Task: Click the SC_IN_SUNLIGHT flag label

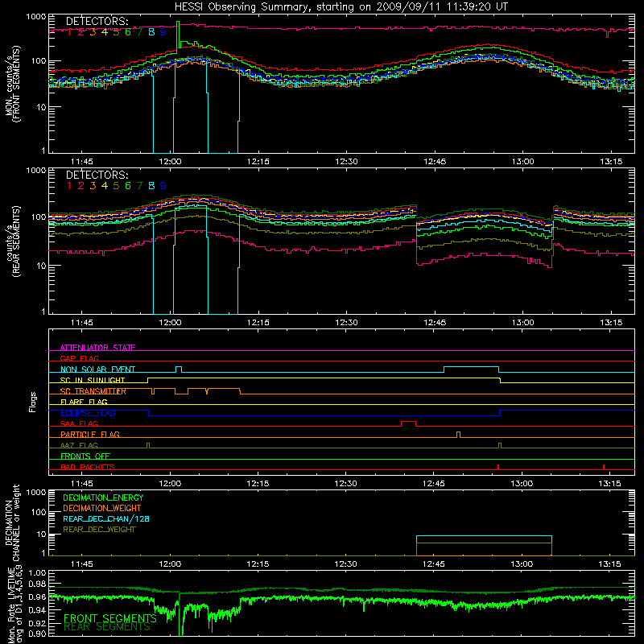Action: (93, 380)
